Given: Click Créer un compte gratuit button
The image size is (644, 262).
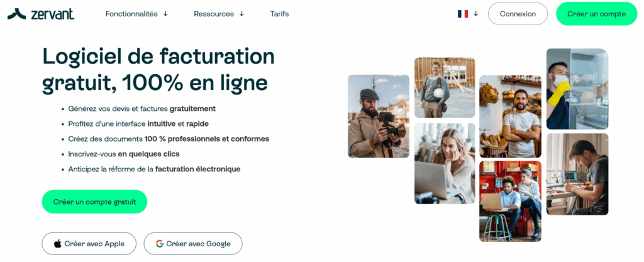Looking at the screenshot, I should 94,202.
